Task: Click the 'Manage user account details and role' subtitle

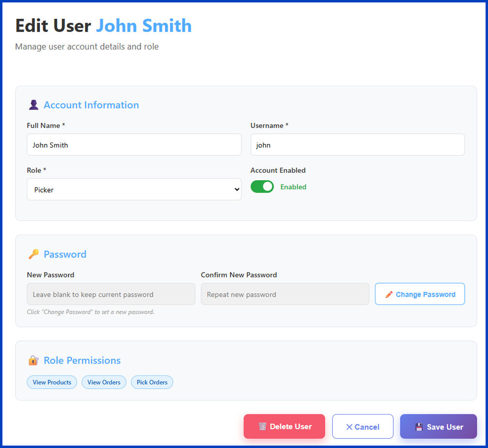Action: [x=87, y=47]
